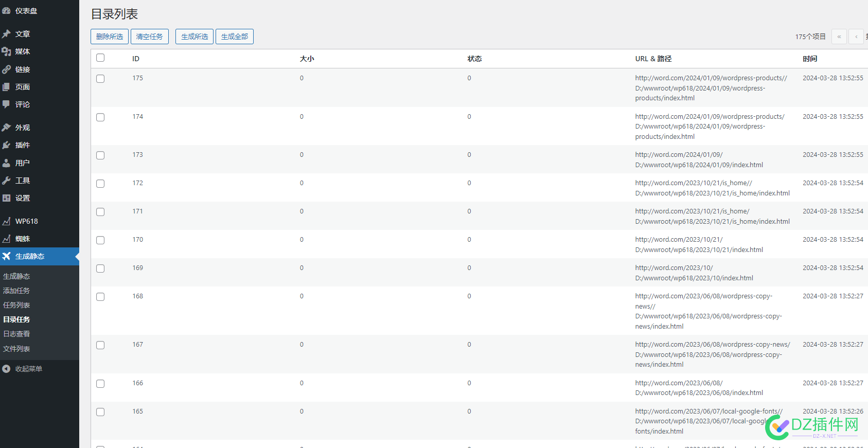The image size is (868, 448).
Task: Click the 生成所选 button
Action: pyautogui.click(x=194, y=37)
